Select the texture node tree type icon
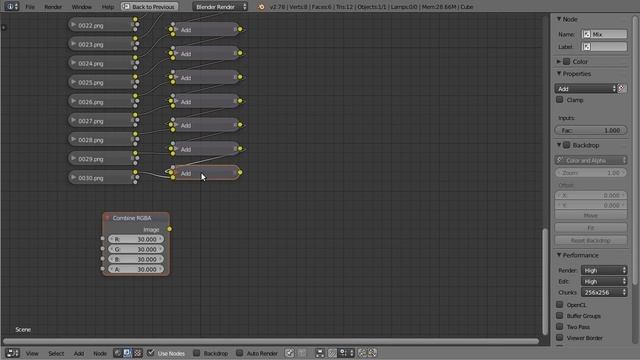Screen dimensions: 640x360 click(138, 353)
